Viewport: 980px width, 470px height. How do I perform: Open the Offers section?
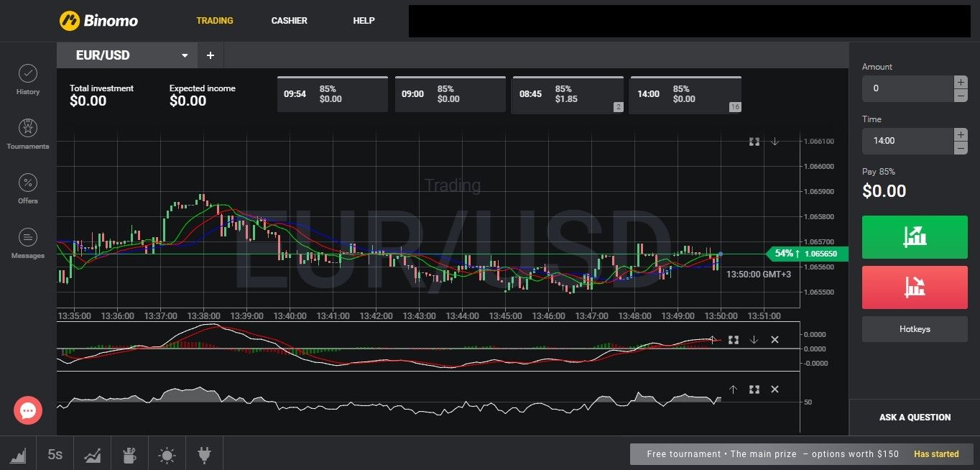point(28,189)
